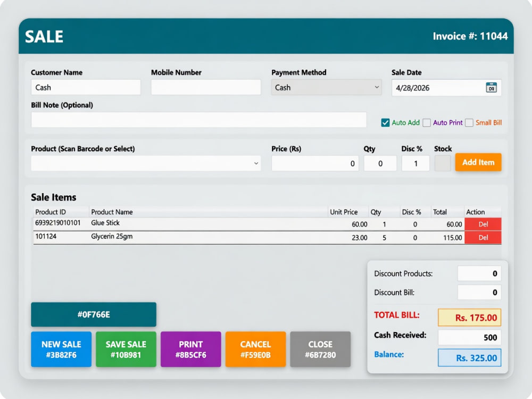Click the Action column header
The image size is (532, 399).
coord(483,212)
